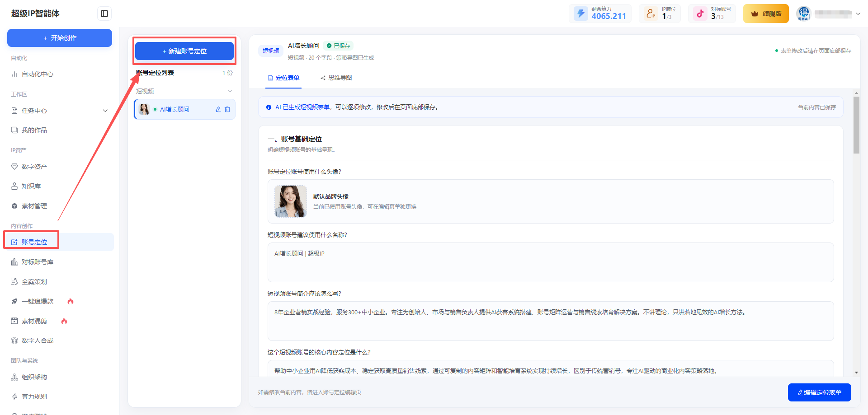The image size is (868, 415).
Task: Click the account bio text field
Action: pos(551,321)
